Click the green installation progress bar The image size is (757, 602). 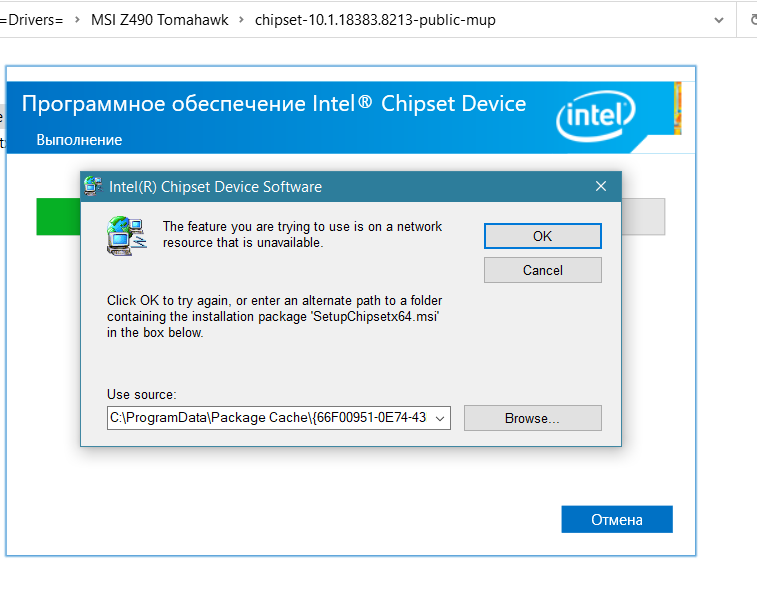pyautogui.click(x=58, y=217)
